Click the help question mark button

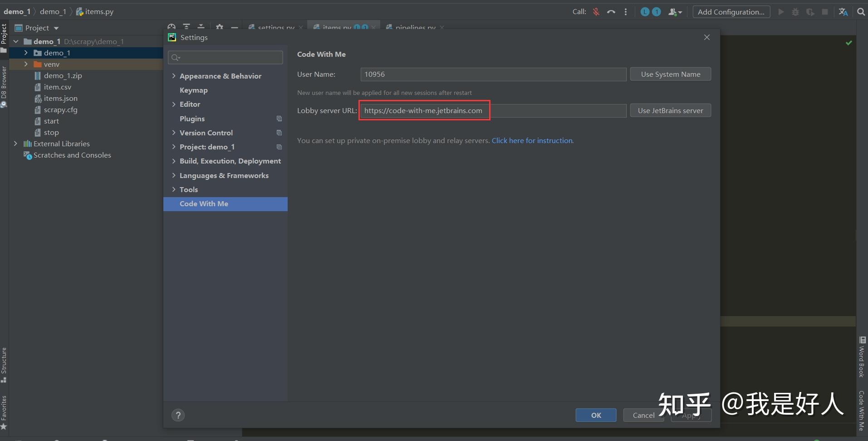point(178,415)
